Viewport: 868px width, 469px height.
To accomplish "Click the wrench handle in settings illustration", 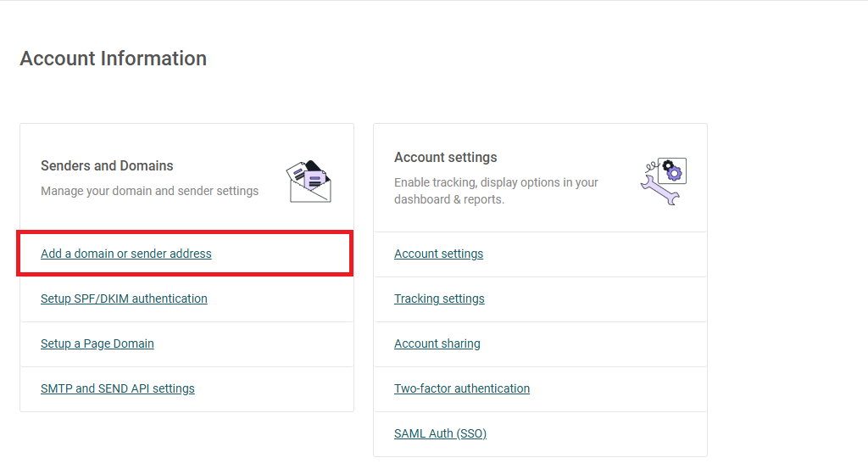I will (x=659, y=192).
